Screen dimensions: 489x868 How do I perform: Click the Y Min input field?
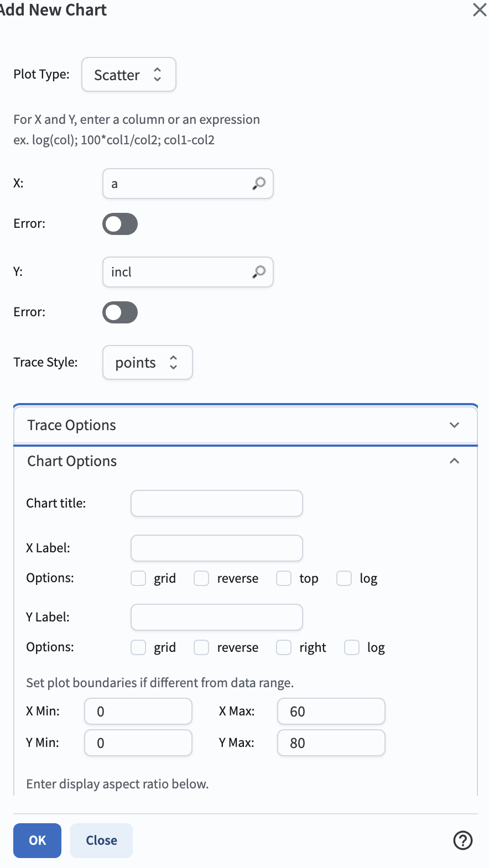(138, 743)
